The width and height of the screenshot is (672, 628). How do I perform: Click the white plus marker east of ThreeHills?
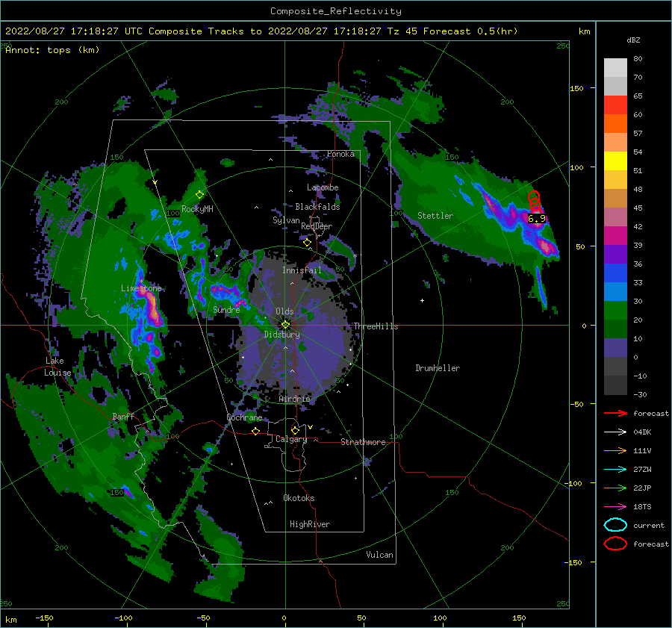[x=422, y=300]
